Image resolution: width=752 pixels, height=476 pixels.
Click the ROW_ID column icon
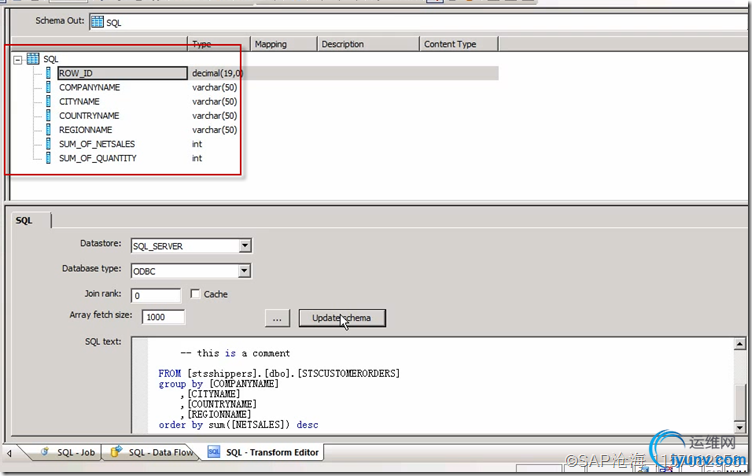pos(48,73)
